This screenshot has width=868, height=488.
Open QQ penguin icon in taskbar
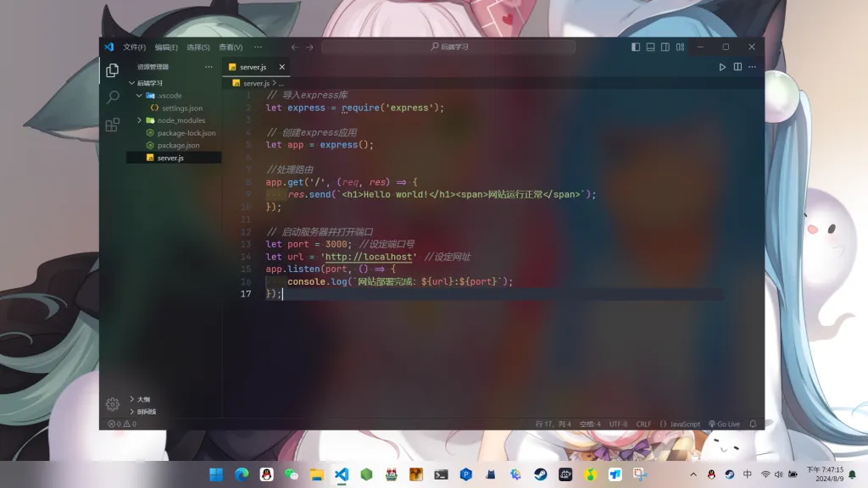point(267,474)
